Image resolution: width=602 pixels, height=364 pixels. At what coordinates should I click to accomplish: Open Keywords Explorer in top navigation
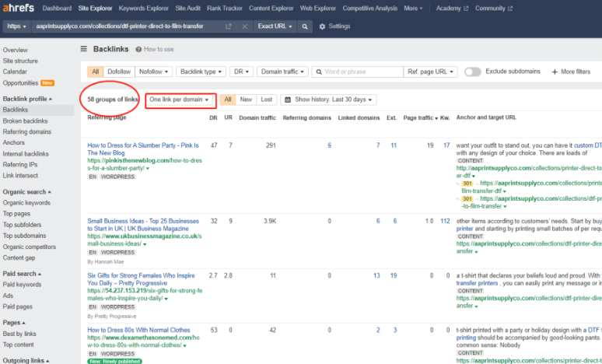click(x=144, y=8)
